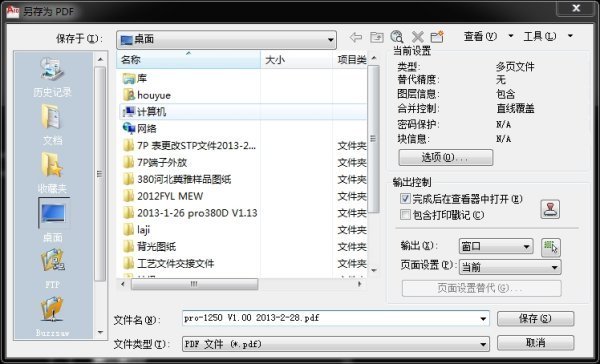Go up one folder level
The image size is (600, 364).
click(x=377, y=37)
